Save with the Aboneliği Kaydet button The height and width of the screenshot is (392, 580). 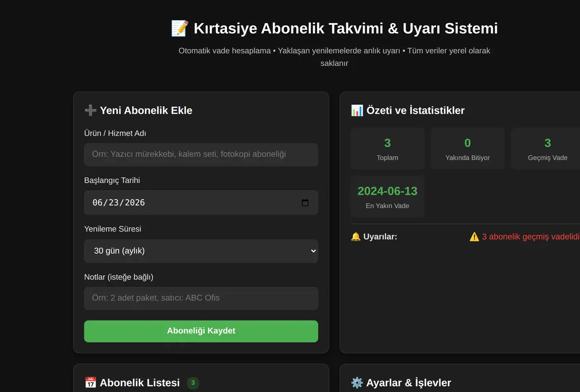pos(201,331)
